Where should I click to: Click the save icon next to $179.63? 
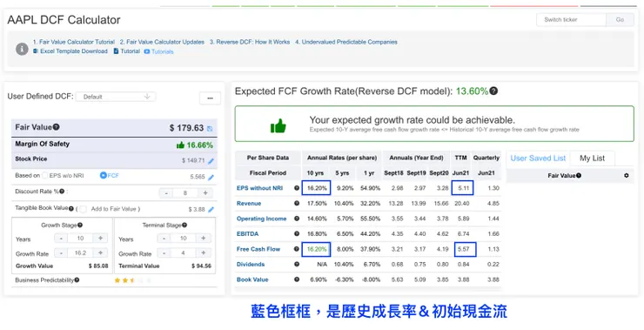point(210,129)
